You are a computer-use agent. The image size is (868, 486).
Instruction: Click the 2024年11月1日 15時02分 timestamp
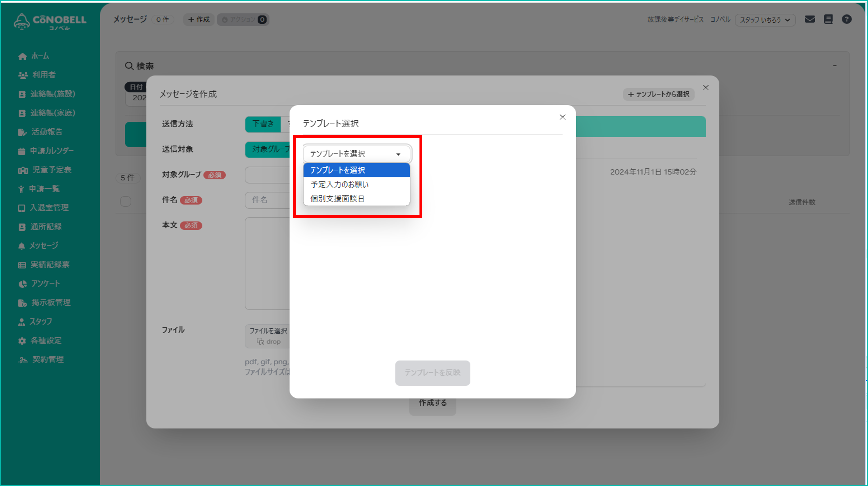(653, 172)
